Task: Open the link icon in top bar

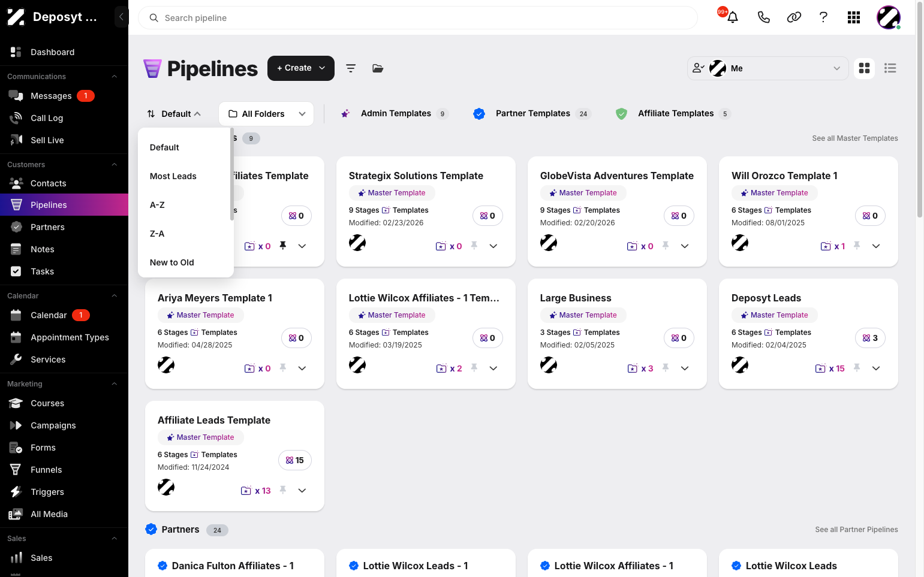Action: (794, 17)
